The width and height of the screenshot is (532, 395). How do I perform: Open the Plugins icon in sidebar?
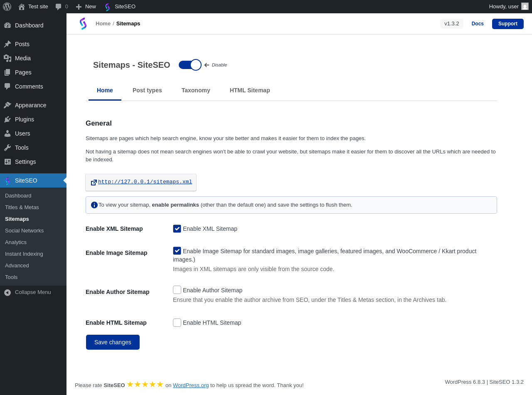pyautogui.click(x=7, y=119)
